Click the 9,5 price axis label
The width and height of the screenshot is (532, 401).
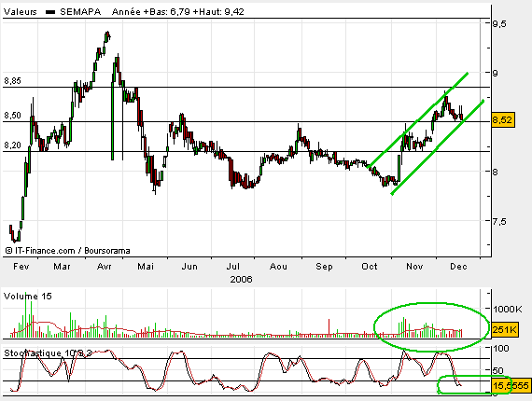click(499, 24)
